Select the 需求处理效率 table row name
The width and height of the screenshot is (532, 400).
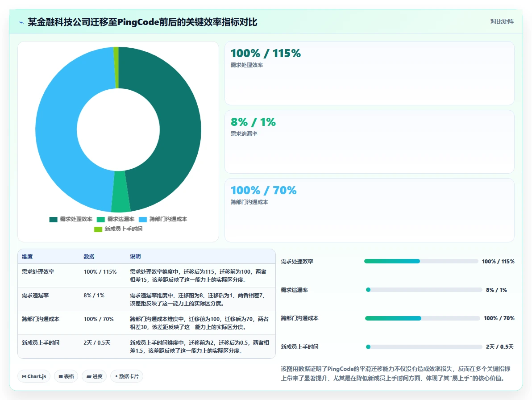point(38,272)
